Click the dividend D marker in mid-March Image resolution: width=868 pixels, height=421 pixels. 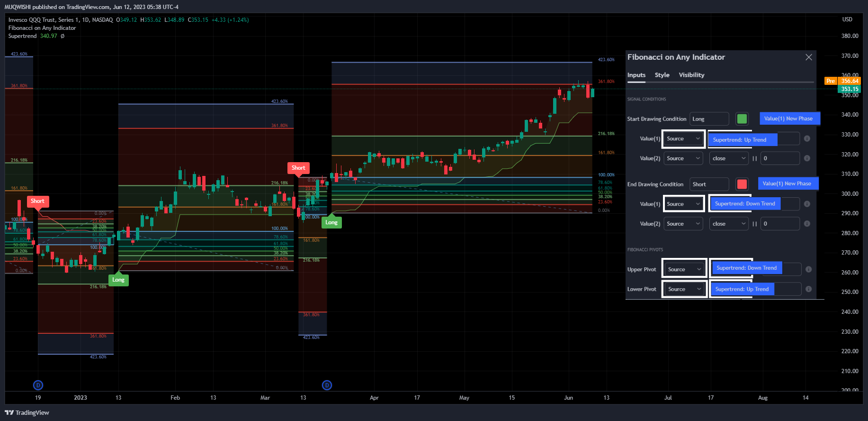point(327,385)
